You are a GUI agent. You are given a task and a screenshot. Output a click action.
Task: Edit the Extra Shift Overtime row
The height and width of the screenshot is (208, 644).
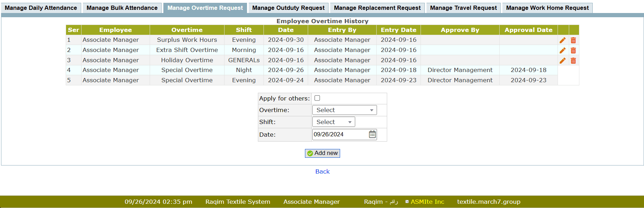(x=562, y=51)
